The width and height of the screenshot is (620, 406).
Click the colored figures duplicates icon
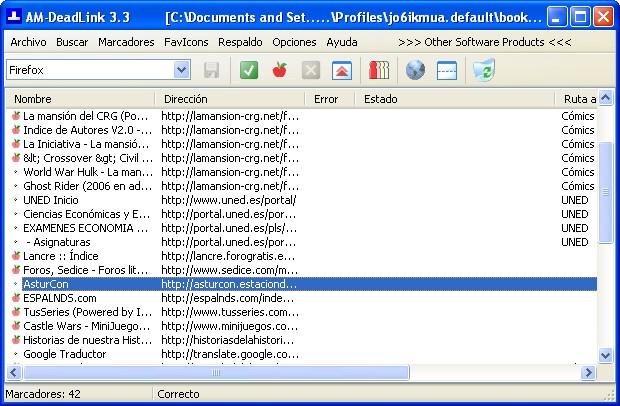click(379, 70)
